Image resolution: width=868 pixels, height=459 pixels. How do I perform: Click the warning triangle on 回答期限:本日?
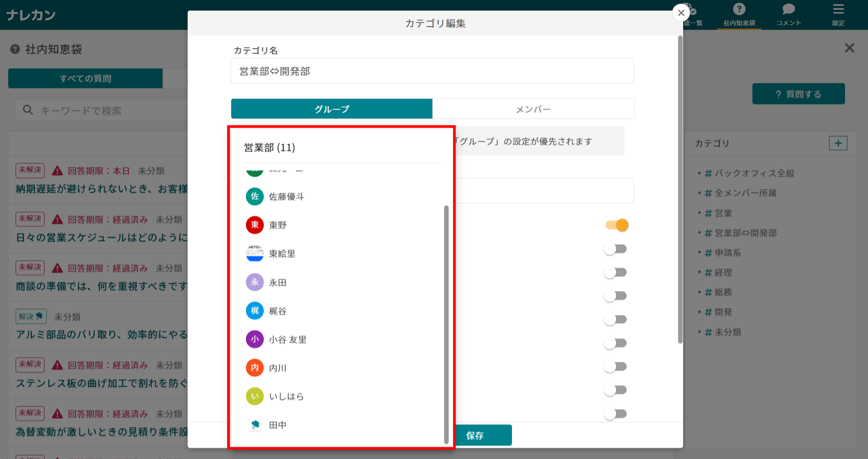pos(56,170)
